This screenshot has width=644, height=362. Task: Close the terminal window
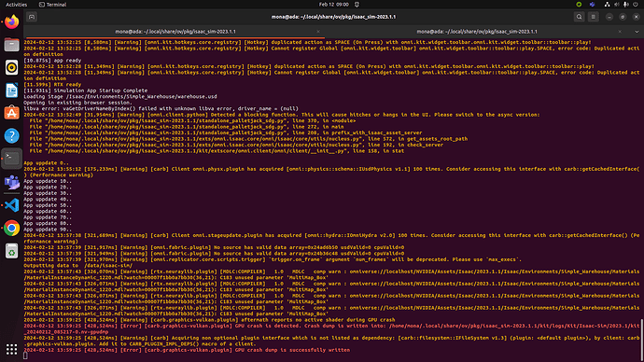(636, 17)
